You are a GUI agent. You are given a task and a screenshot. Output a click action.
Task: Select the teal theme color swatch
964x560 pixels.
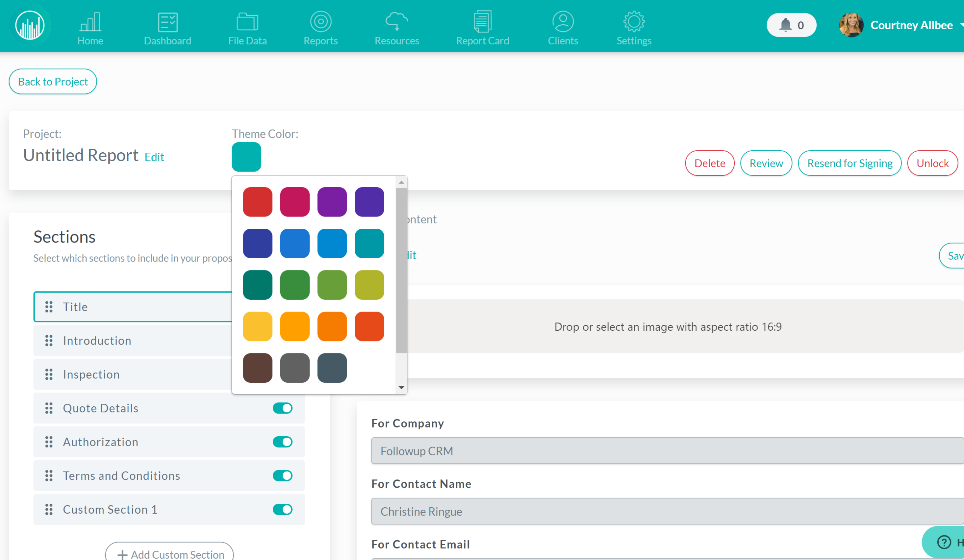pyautogui.click(x=370, y=243)
